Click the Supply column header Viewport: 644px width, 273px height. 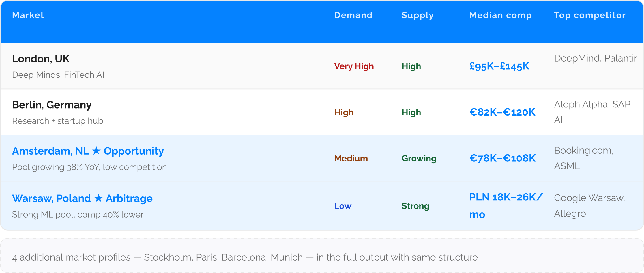[x=418, y=15]
